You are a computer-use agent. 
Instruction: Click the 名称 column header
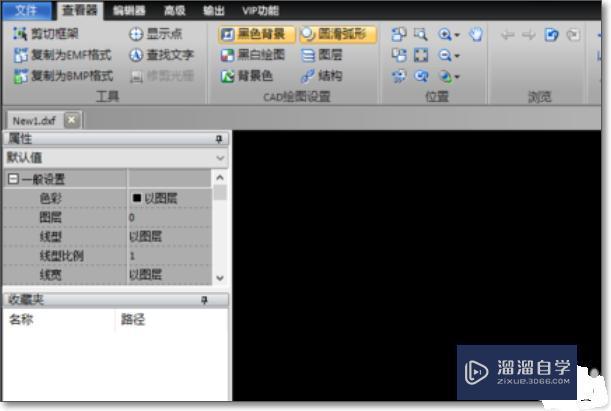pos(21,320)
